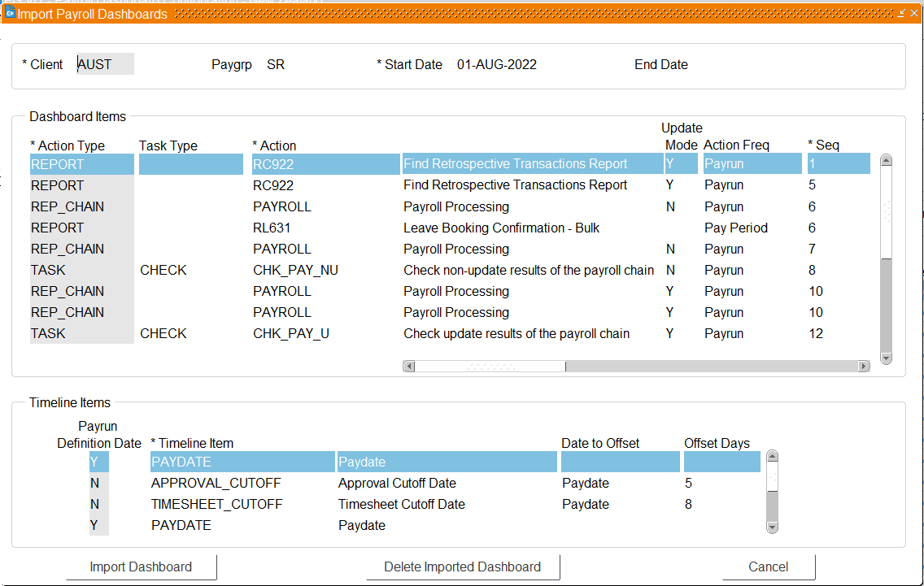This screenshot has width=924, height=586.
Task: Click the Oracle Forms icon in title bar
Action: tap(10, 14)
